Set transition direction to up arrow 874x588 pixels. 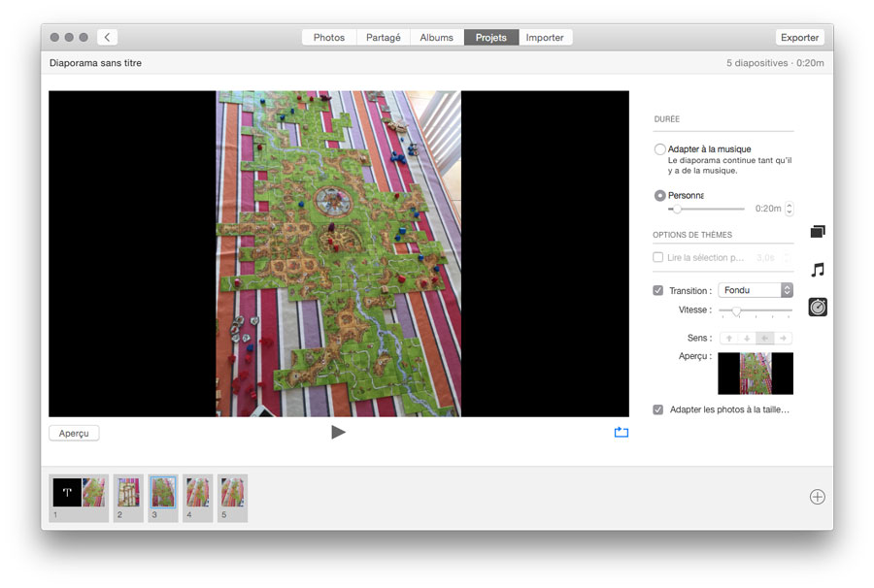coord(729,338)
